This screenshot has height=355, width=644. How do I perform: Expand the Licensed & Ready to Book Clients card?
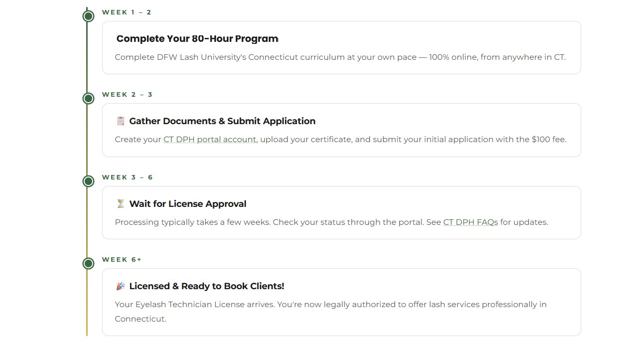[341, 302]
